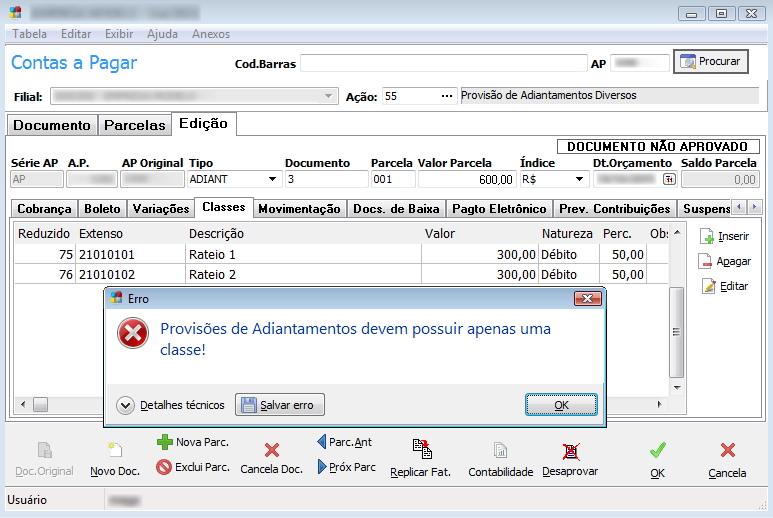
Task: Open the Tipo dropdown showing ADIANT
Action: point(272,180)
